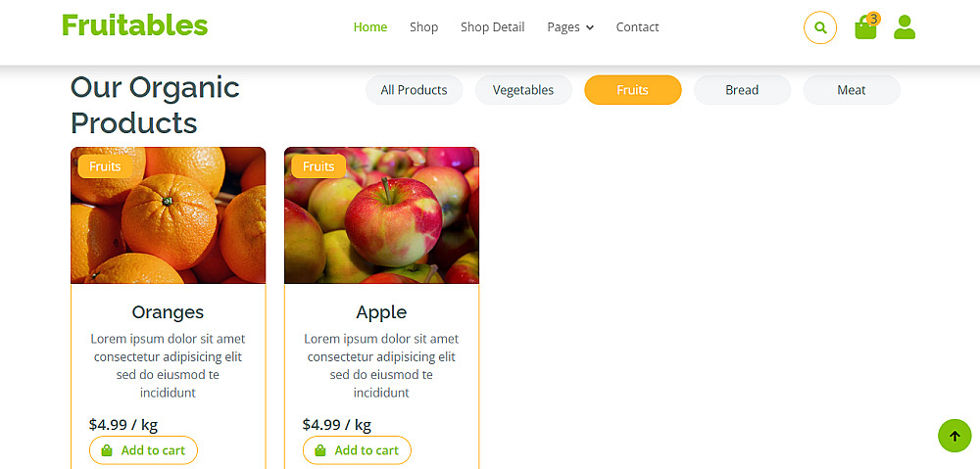The image size is (980, 469).
Task: Switch to the Bread tab
Action: coord(742,90)
